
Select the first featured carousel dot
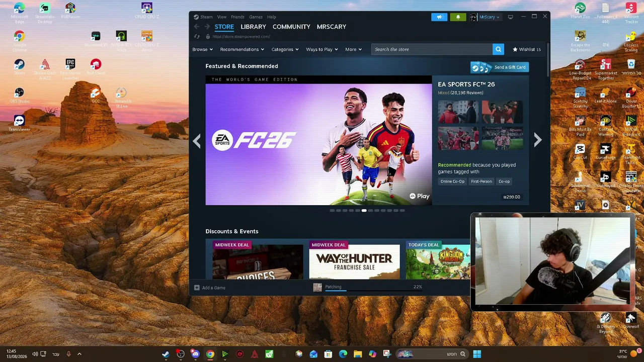332,211
